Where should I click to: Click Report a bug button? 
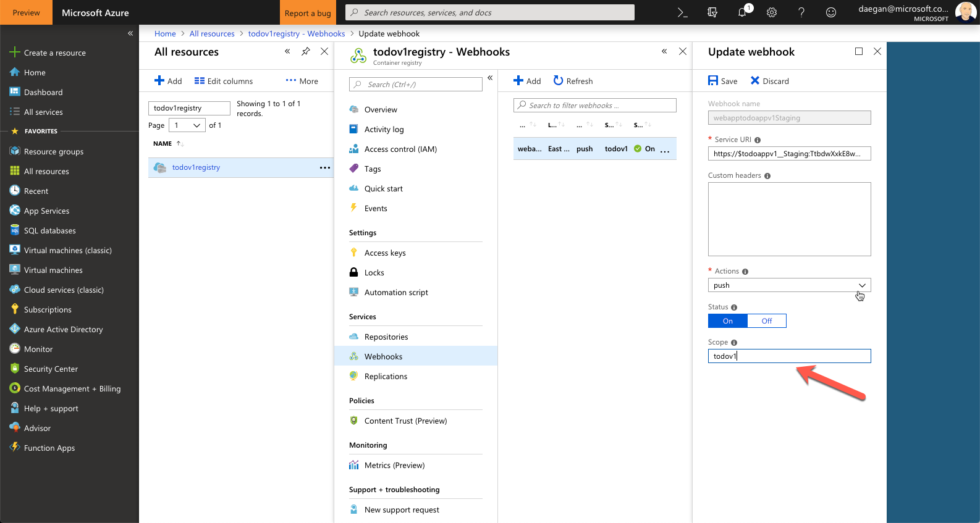click(308, 13)
